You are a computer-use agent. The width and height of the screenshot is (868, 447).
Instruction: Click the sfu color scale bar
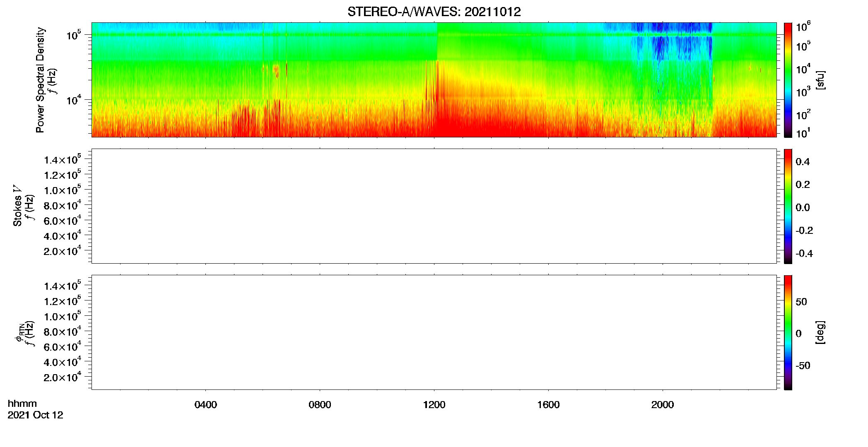(788, 80)
